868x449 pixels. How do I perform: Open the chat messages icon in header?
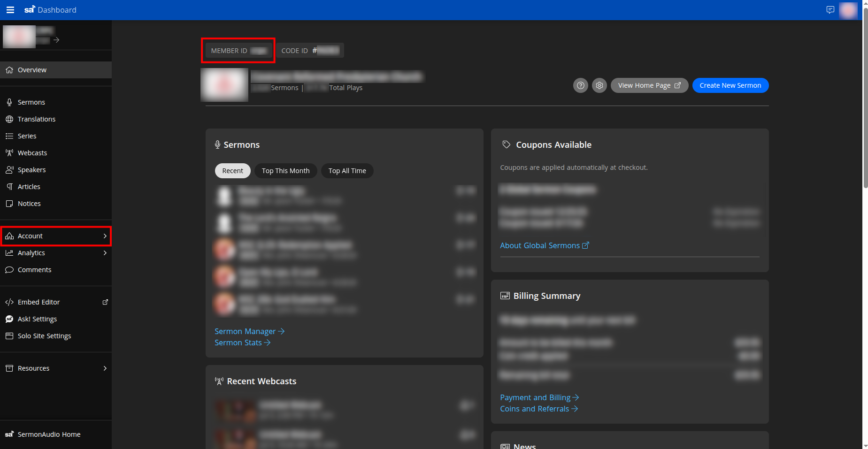[830, 10]
